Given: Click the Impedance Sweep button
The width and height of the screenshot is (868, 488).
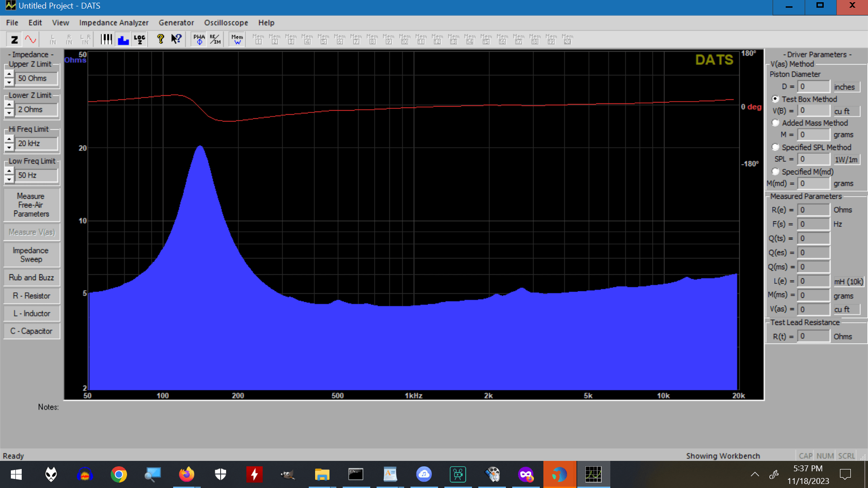Looking at the screenshot, I should 31,255.
